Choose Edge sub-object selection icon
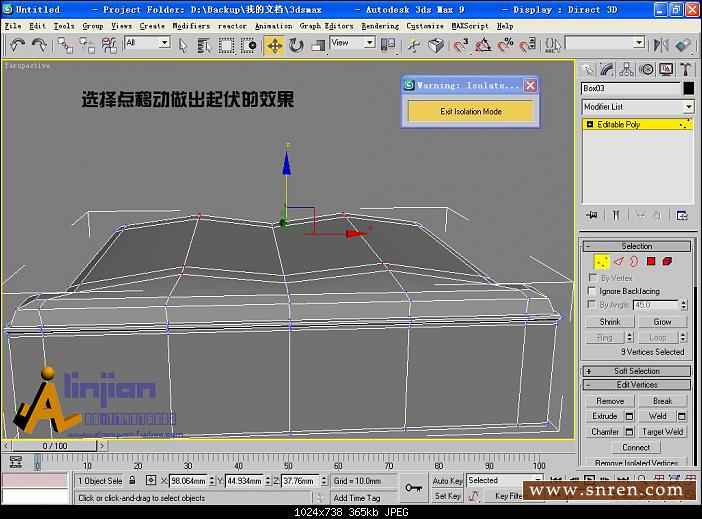The width and height of the screenshot is (702, 519). pos(618,261)
